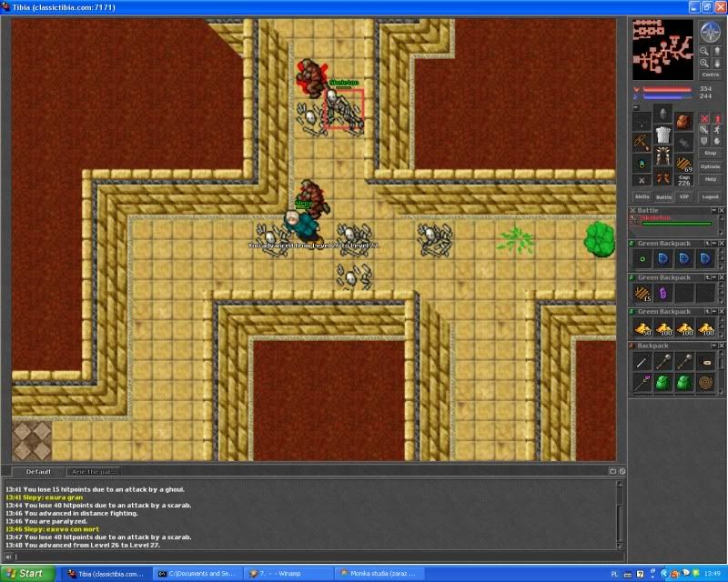Select the gold coin stack of 50
The width and height of the screenshot is (728, 582).
coord(642,327)
